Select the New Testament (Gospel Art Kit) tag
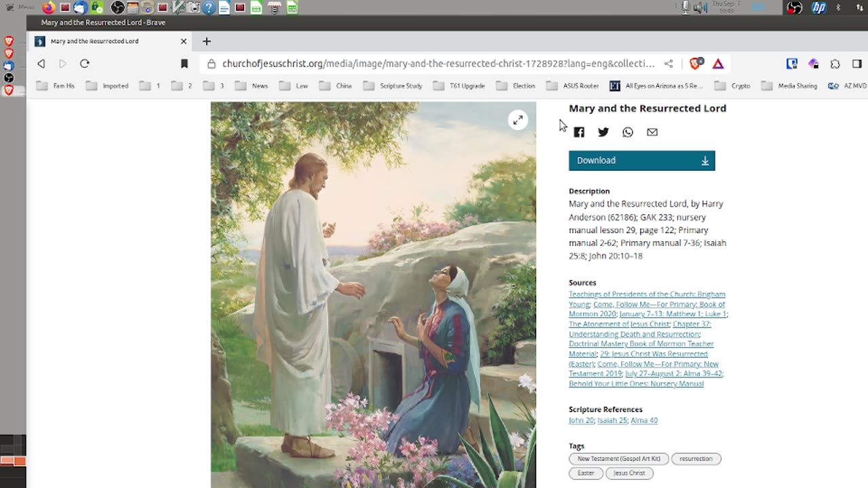 pos(619,459)
